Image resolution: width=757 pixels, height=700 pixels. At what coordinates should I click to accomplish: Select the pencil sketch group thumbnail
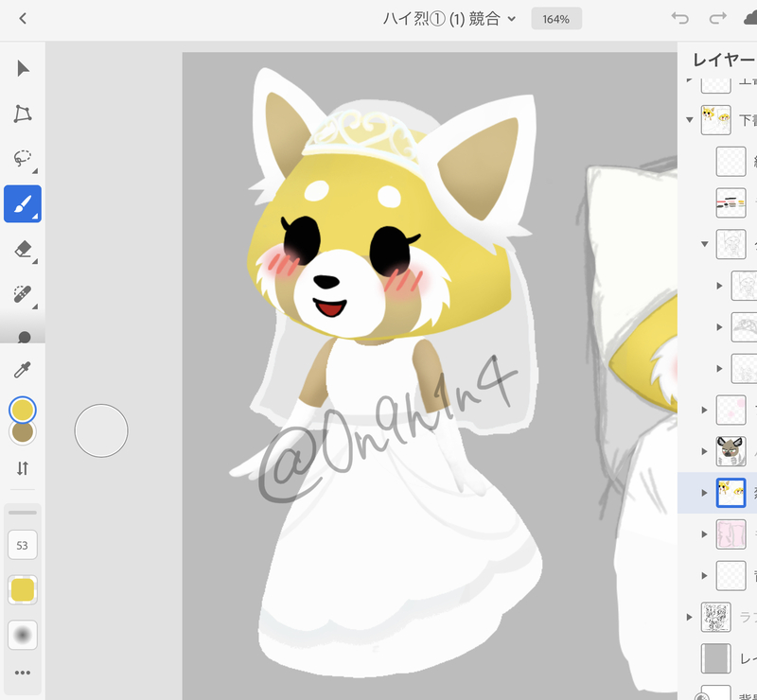[731, 244]
